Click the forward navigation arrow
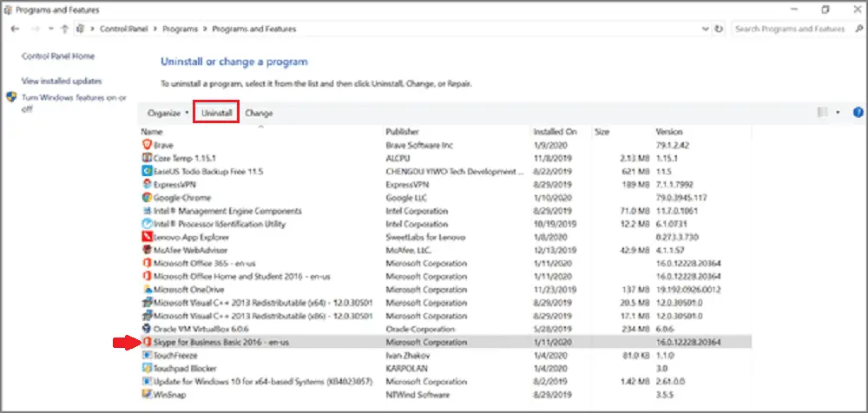The image size is (868, 413). (35, 29)
